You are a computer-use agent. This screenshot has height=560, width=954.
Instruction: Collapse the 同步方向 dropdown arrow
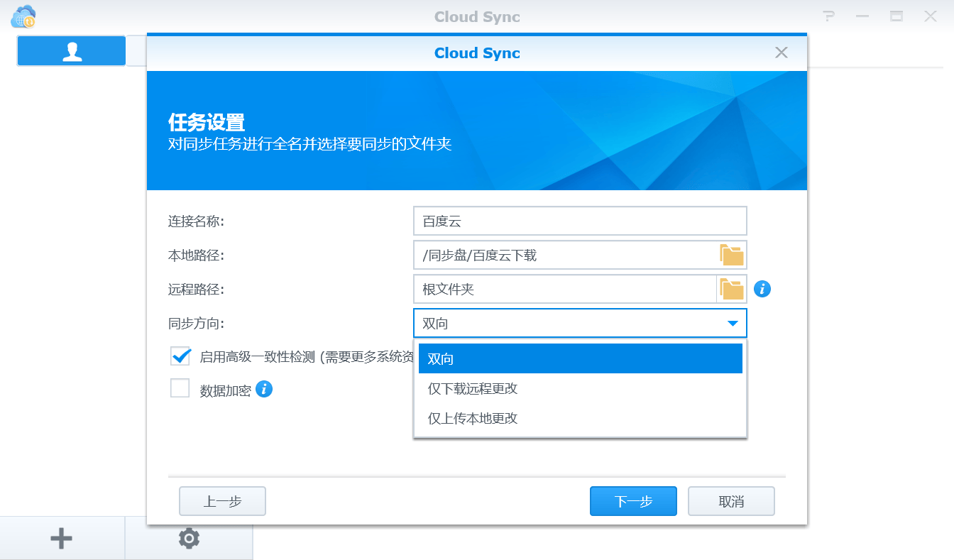click(x=733, y=324)
